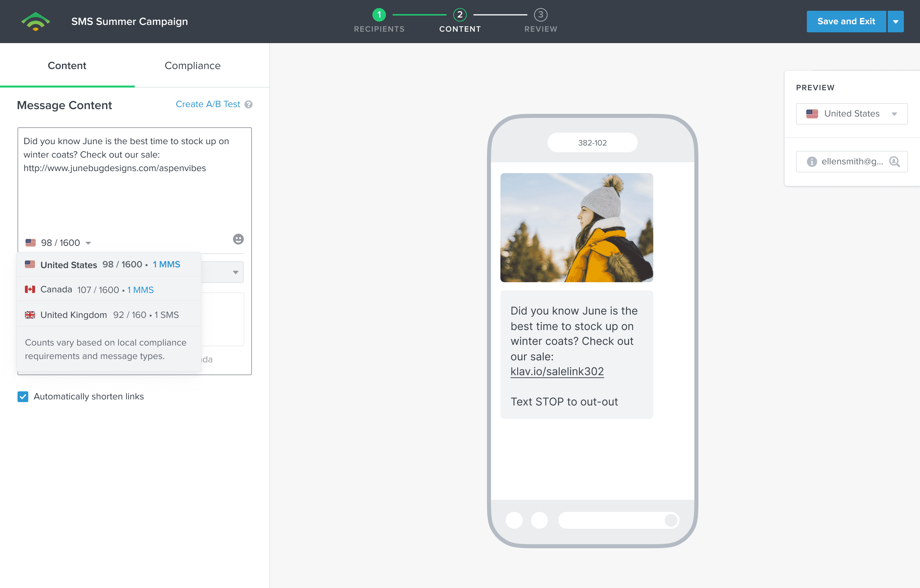Click the PREVIEW panel heading
This screenshot has width=920, height=588.
point(815,88)
